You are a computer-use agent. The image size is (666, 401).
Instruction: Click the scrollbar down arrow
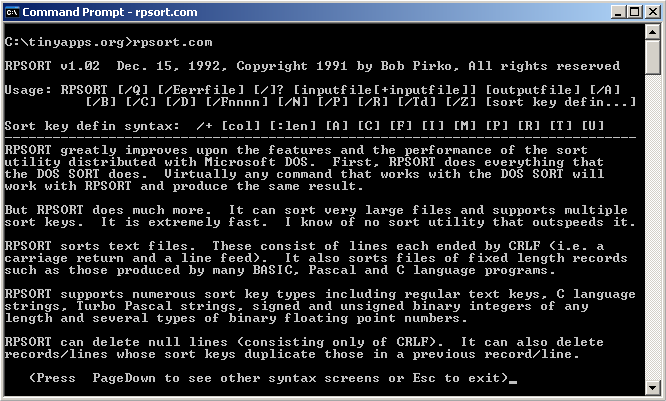pos(652,387)
